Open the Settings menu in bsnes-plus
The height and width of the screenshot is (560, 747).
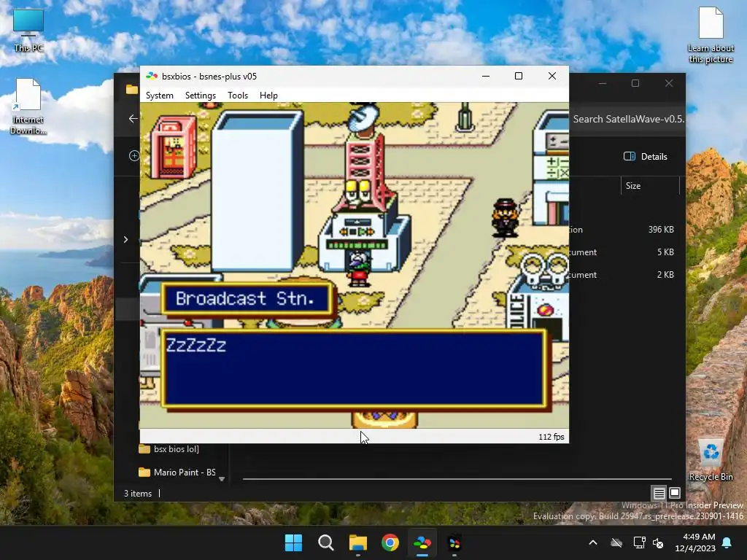(x=201, y=96)
